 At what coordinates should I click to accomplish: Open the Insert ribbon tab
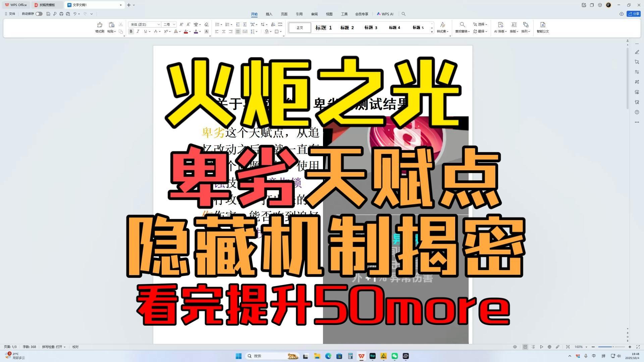tap(269, 14)
